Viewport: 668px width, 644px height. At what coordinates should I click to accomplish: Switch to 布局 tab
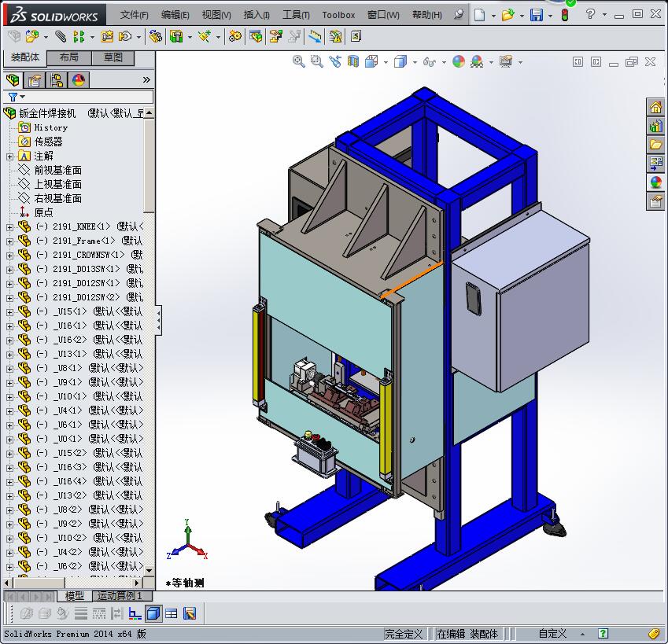point(69,57)
